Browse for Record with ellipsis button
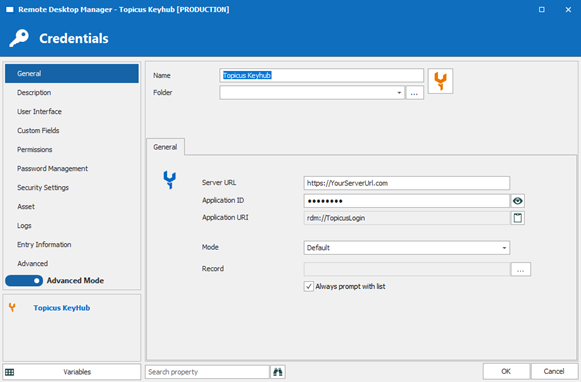 [520, 269]
